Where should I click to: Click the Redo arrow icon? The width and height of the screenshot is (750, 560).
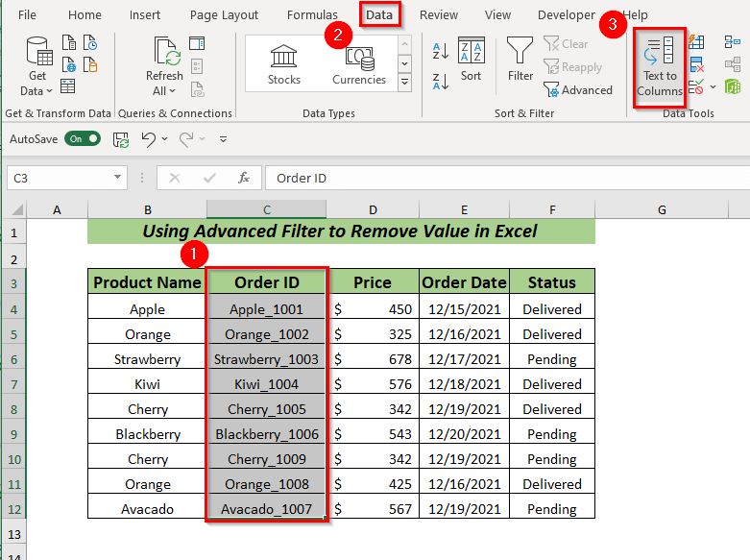(186, 139)
